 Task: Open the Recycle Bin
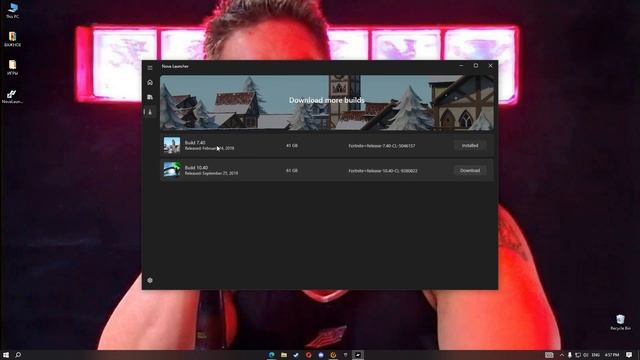(x=620, y=322)
